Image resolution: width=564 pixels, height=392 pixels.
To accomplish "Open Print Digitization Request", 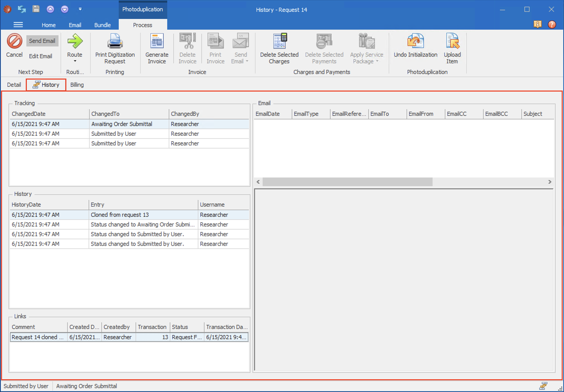I will point(115,47).
